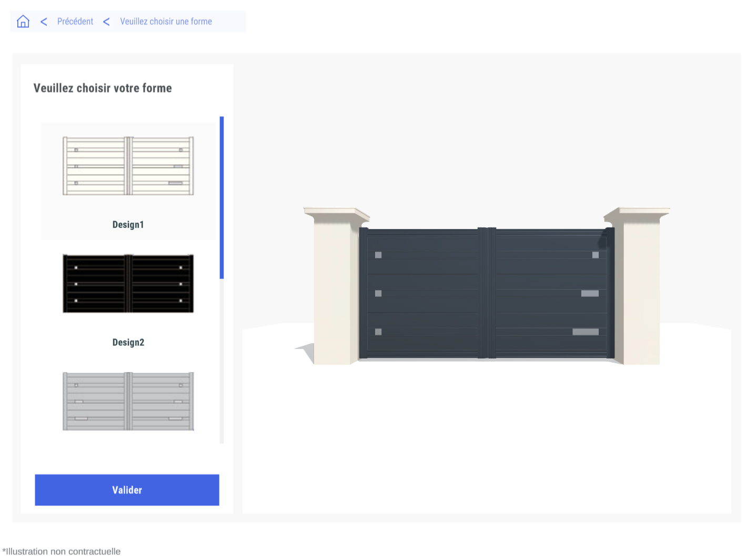
Task: Click the scrollbar track below blue thumb
Action: pos(222,363)
